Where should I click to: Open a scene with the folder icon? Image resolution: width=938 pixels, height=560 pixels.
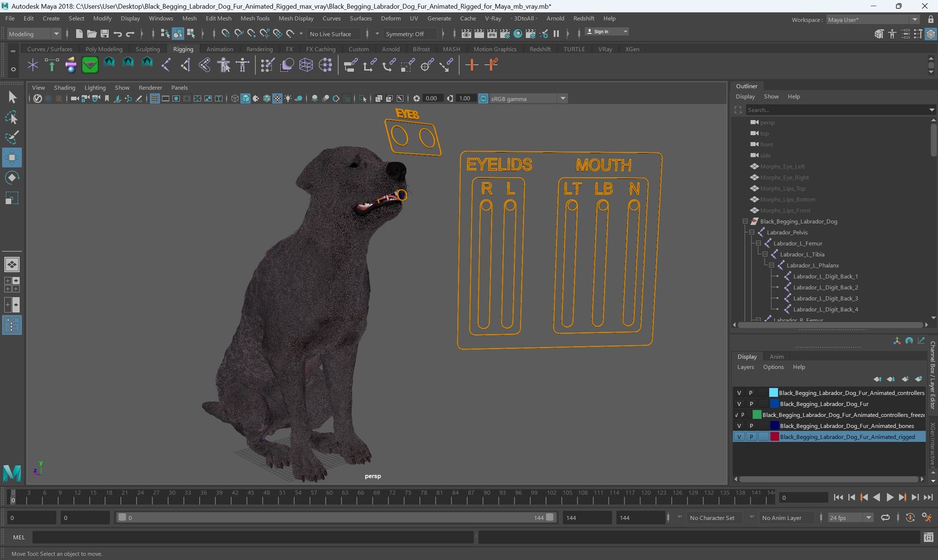click(92, 34)
